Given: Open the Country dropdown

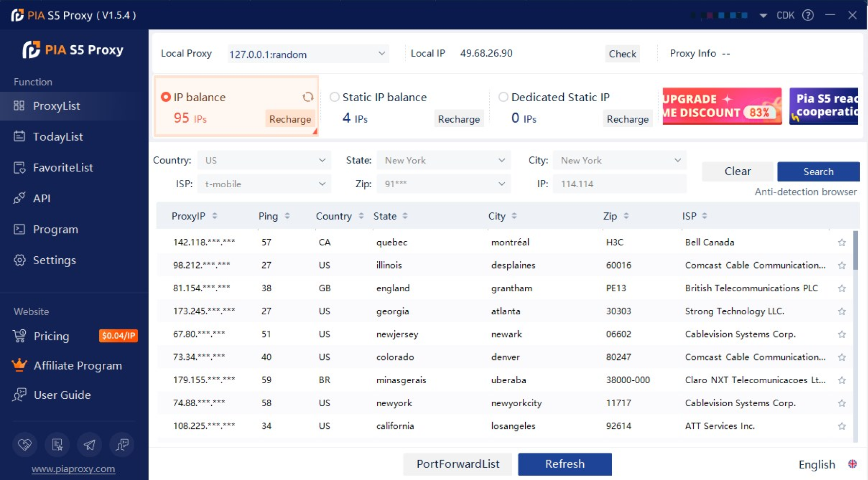Looking at the screenshot, I should [264, 160].
